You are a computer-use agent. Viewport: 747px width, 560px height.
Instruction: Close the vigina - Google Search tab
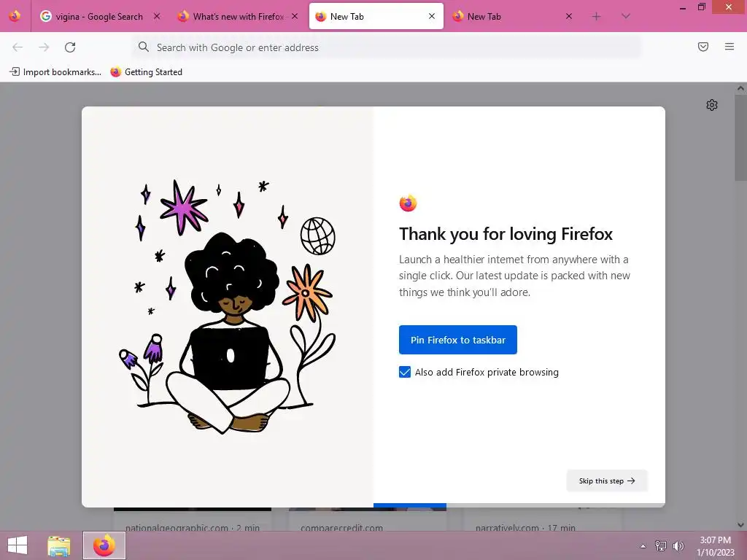point(157,16)
